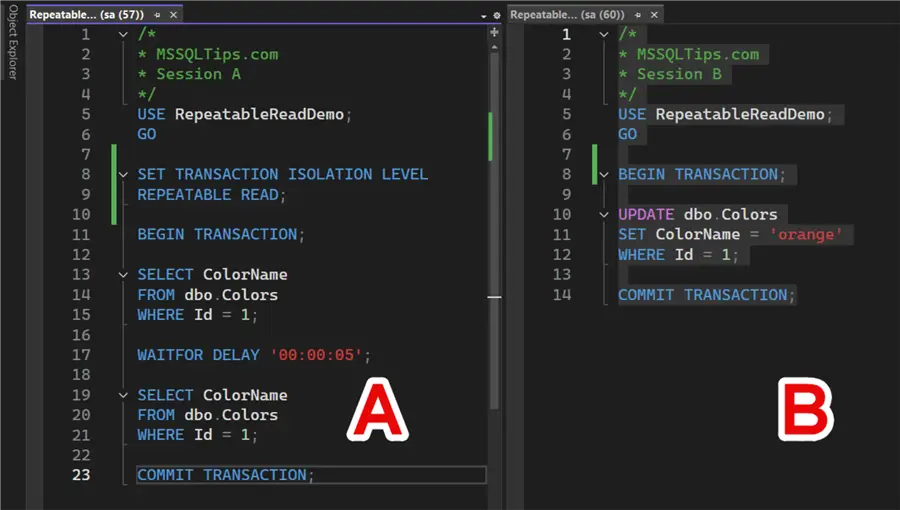Viewport: 900px width, 510px height.
Task: Click 'FROM dbo.Colors' on line 14
Action: click(207, 295)
